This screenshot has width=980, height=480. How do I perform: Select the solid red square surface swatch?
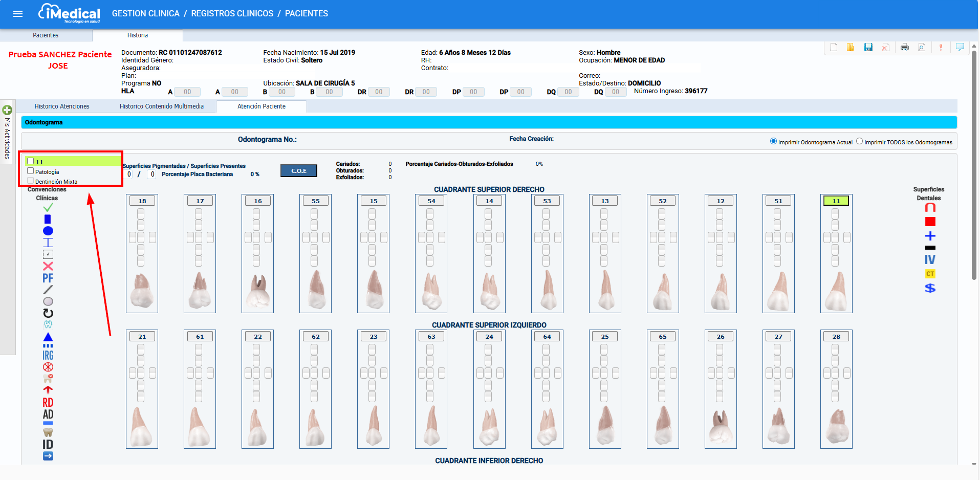pos(930,222)
